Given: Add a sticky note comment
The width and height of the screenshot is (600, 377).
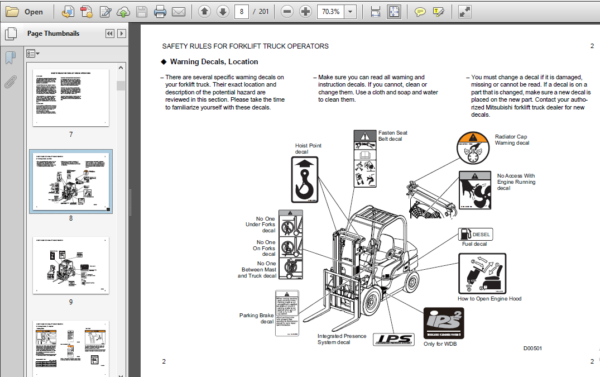Looking at the screenshot, I should pos(420,12).
